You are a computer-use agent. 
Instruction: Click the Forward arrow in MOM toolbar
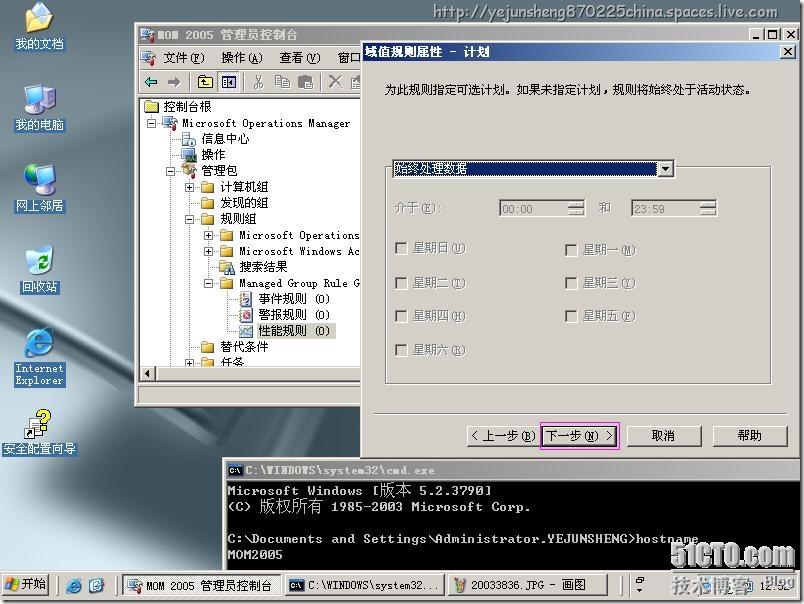[x=175, y=82]
